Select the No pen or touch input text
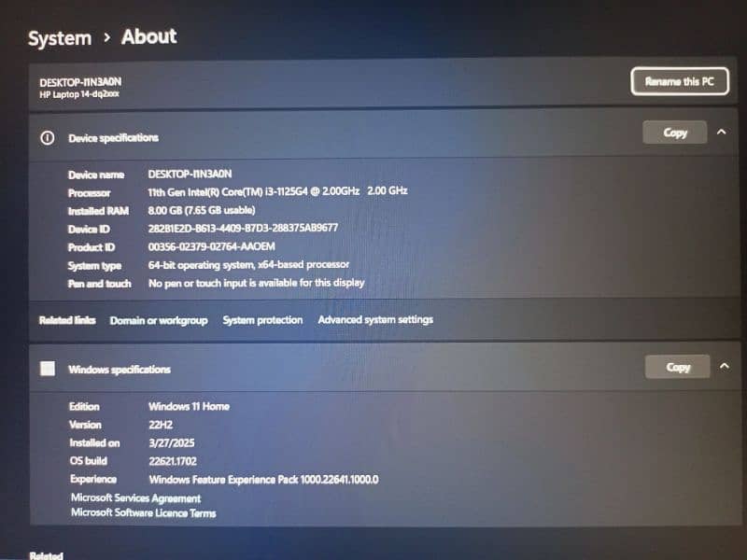747x560 pixels. tap(256, 283)
